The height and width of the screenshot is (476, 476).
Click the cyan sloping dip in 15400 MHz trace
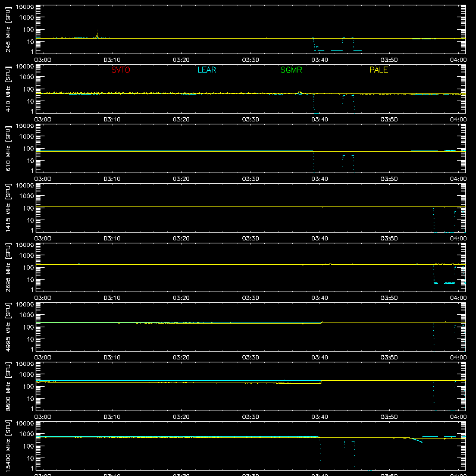tap(416, 440)
